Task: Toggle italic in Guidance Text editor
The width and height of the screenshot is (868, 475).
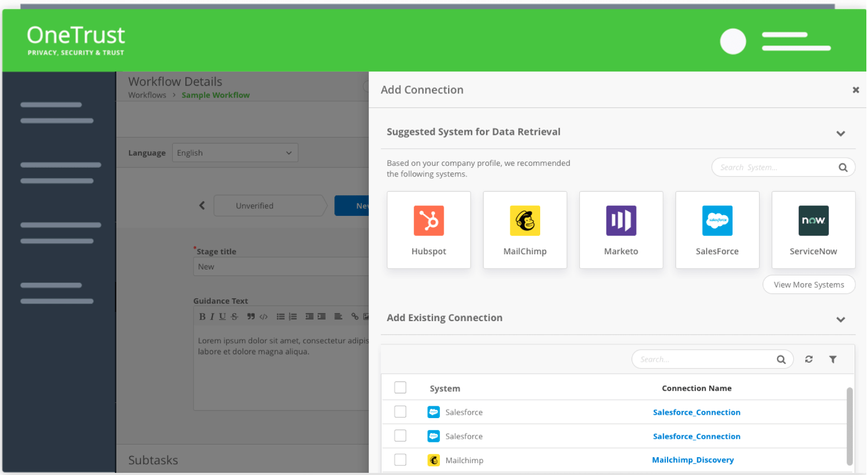Action: pyautogui.click(x=212, y=317)
